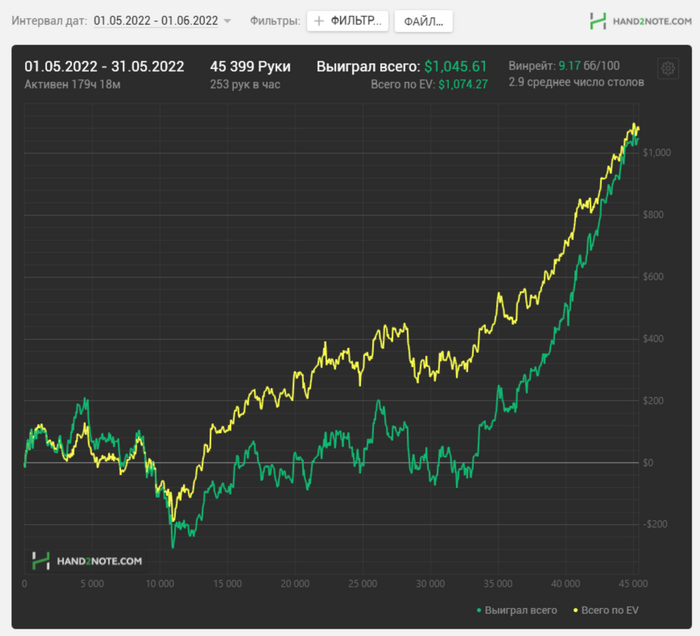The image size is (700, 636).
Task: Click the Hand2Note logo in the top-right corner
Action: click(598, 21)
